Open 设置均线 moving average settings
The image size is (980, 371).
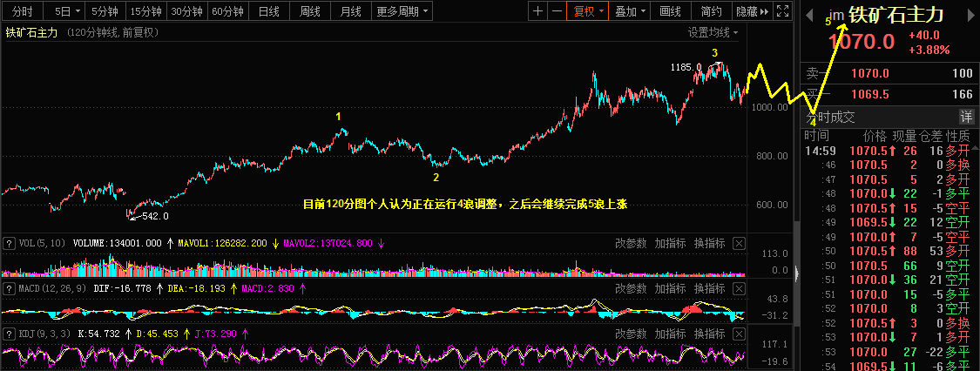point(713,32)
